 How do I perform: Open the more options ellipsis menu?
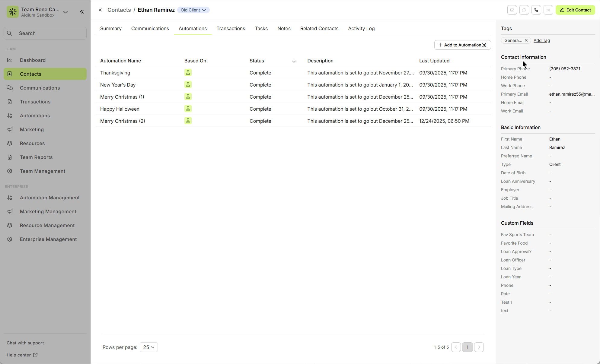tap(548, 10)
